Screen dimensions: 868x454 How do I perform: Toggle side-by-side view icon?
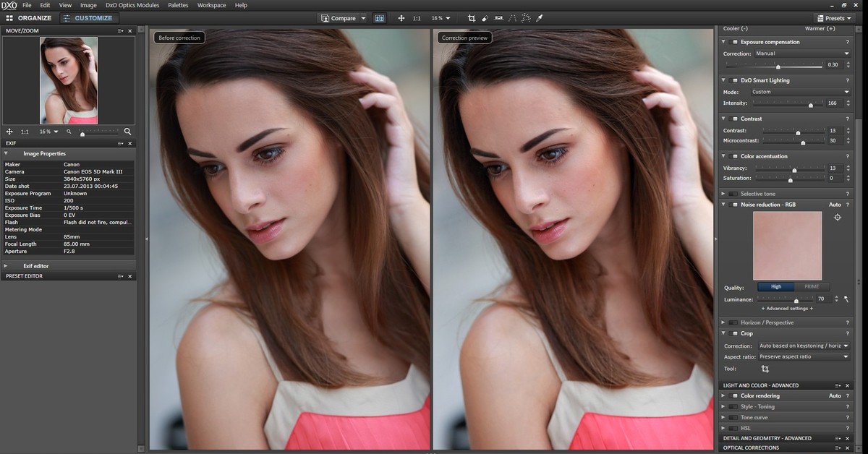tap(380, 18)
